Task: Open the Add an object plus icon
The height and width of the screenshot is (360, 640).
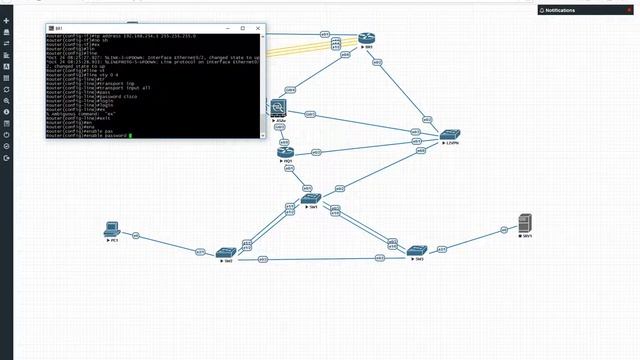Action: tap(6, 20)
